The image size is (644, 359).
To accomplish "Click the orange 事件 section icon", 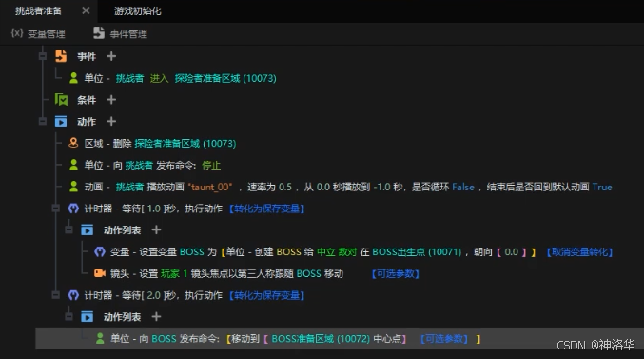I will coord(61,56).
